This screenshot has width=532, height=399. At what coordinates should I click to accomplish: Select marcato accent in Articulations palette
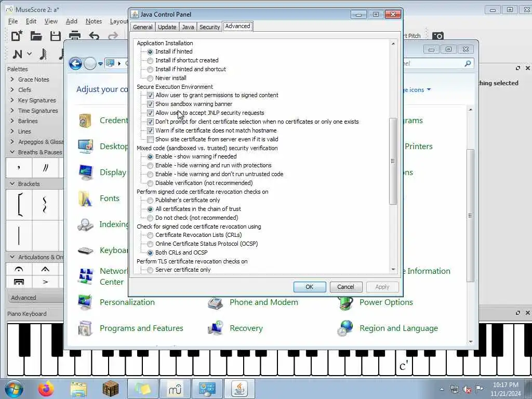[45, 270]
